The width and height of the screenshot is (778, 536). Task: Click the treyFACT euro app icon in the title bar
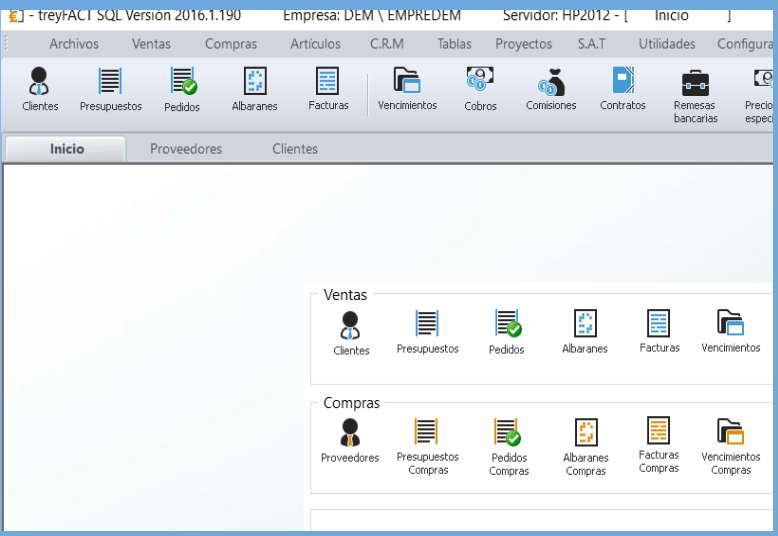(15, 16)
